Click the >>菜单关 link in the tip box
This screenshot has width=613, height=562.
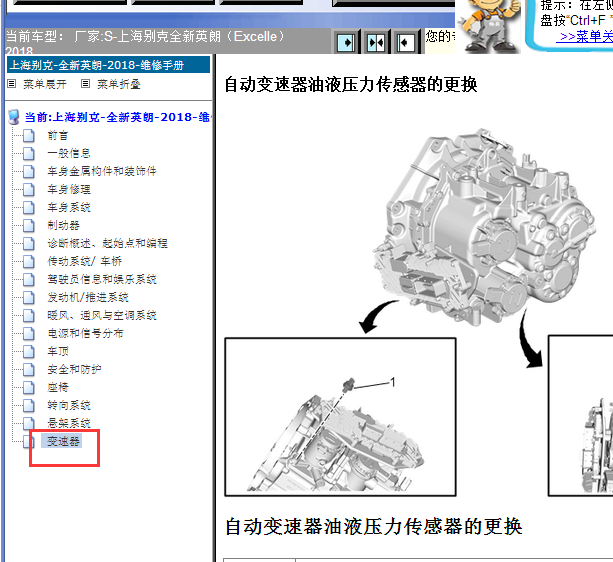585,37
